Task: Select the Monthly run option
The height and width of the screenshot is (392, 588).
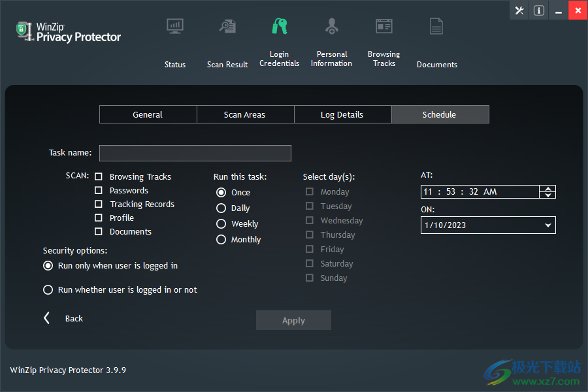Action: [x=221, y=239]
